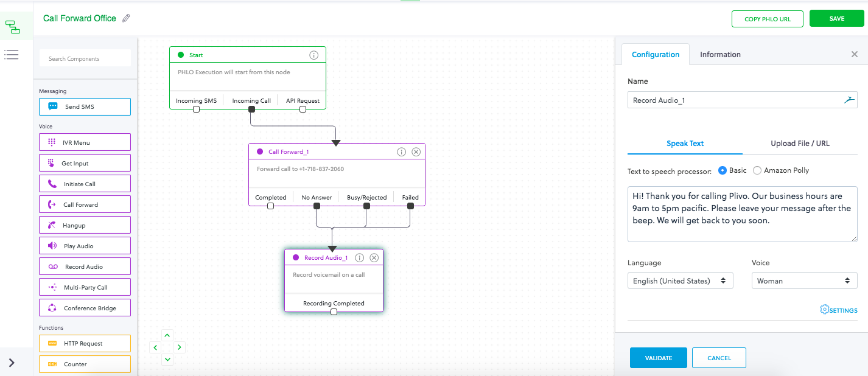
Task: Open the list view icon in left sidebar
Action: (x=12, y=55)
